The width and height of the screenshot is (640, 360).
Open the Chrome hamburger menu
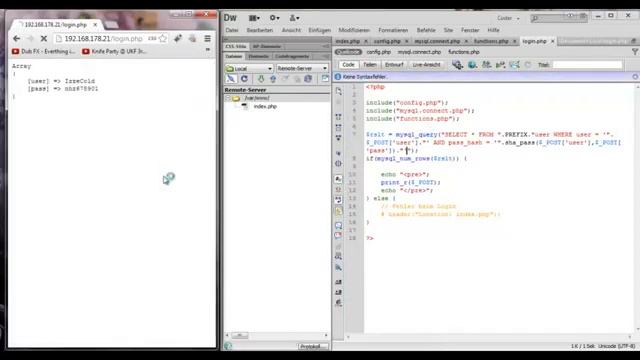(x=207, y=38)
